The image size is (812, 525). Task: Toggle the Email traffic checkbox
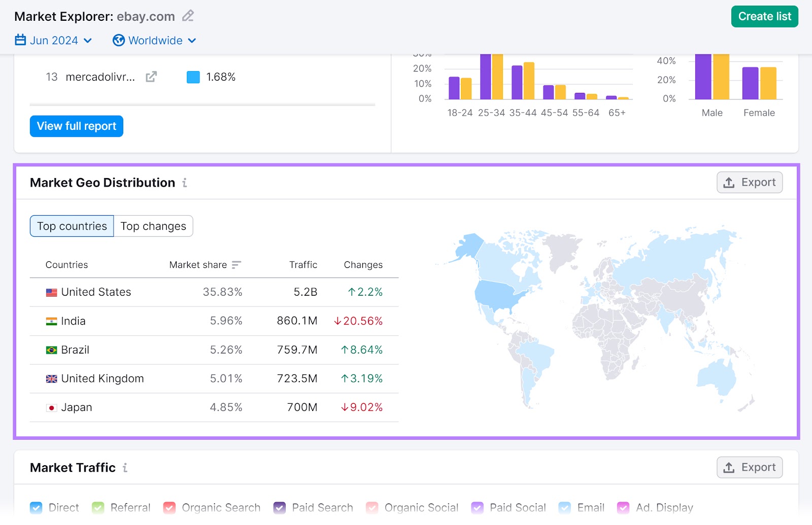(565, 508)
